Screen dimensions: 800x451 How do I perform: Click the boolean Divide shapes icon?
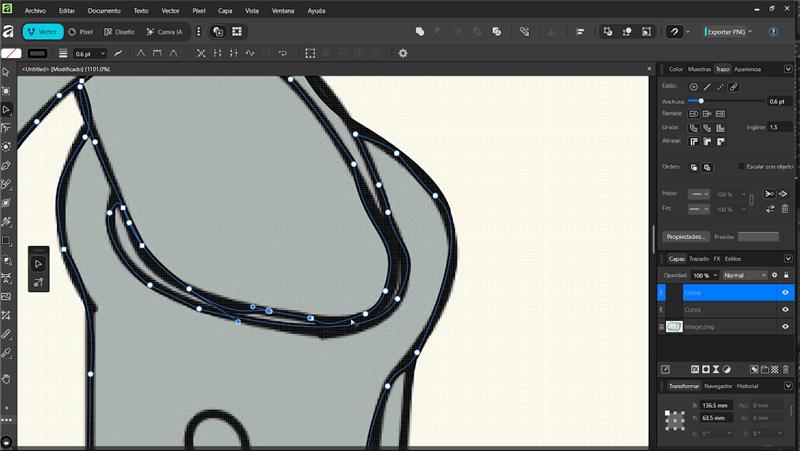[x=496, y=32]
